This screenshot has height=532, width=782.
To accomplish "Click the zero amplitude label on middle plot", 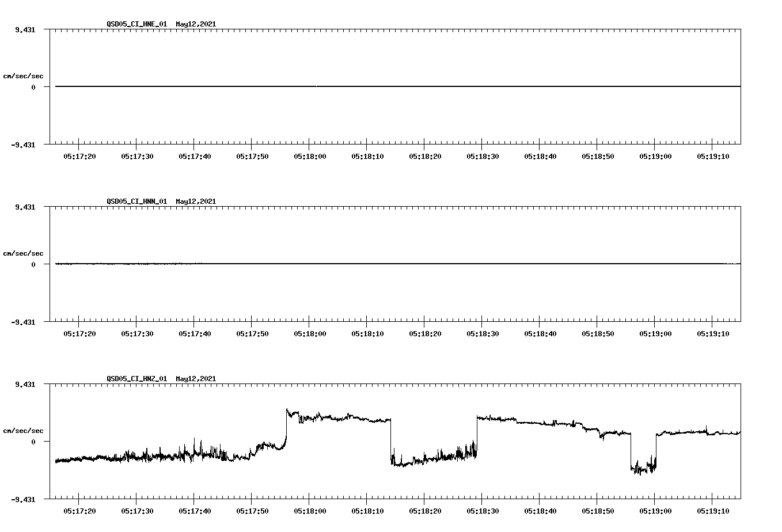I will [35, 265].
